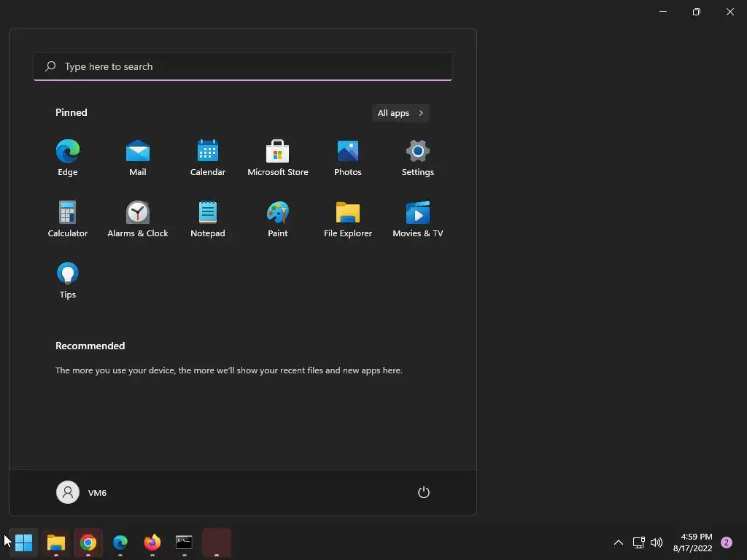Switch to Chrome on the taskbar
This screenshot has width=747, height=560.
coord(88,542)
